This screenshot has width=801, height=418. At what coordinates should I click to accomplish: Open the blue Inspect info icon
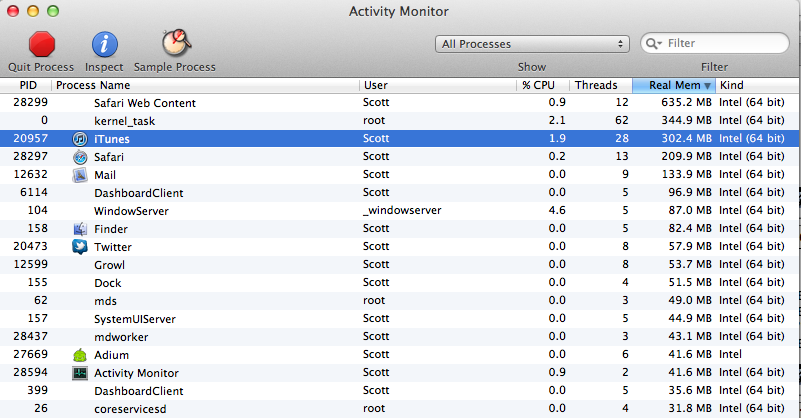[104, 44]
